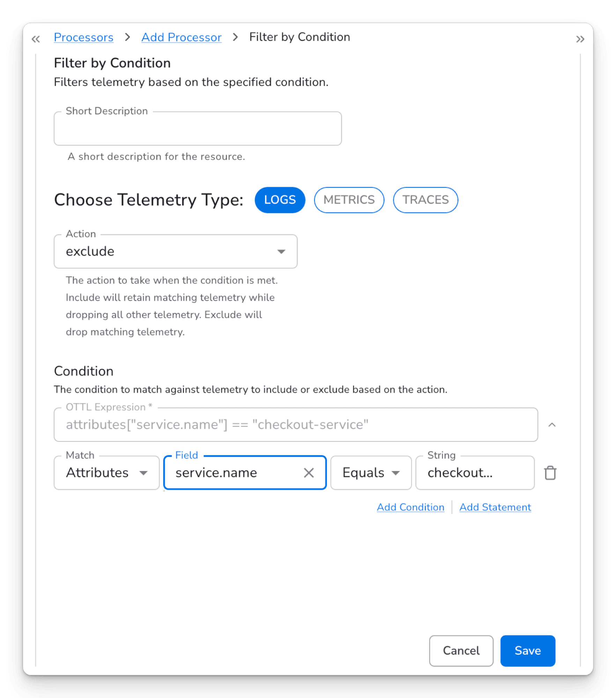Screen dimensions: 616x698
Task: Click the double-right chevron expand icon
Action: tap(580, 39)
